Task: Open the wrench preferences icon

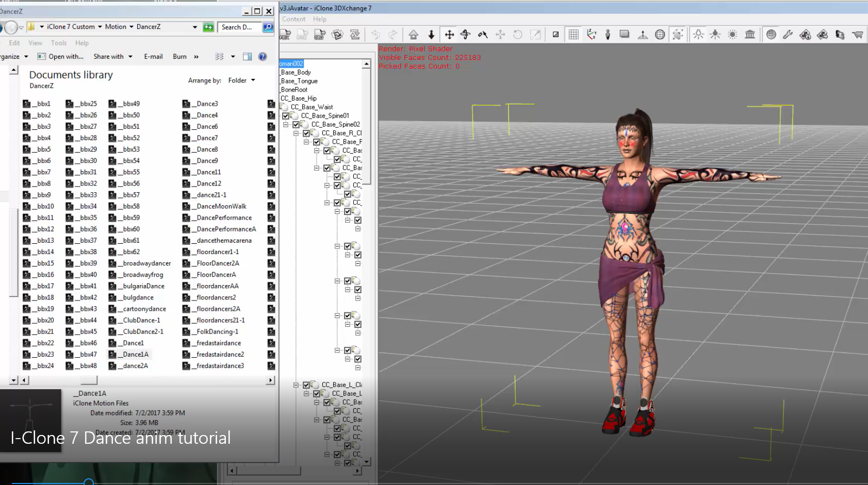Action: coord(788,35)
